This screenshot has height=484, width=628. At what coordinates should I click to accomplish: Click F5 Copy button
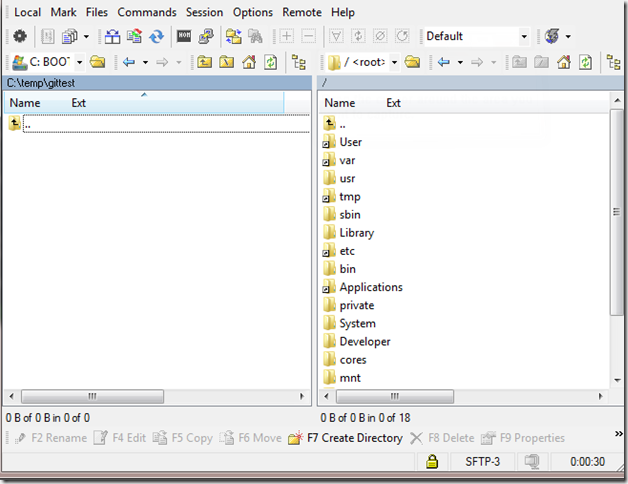point(182,438)
